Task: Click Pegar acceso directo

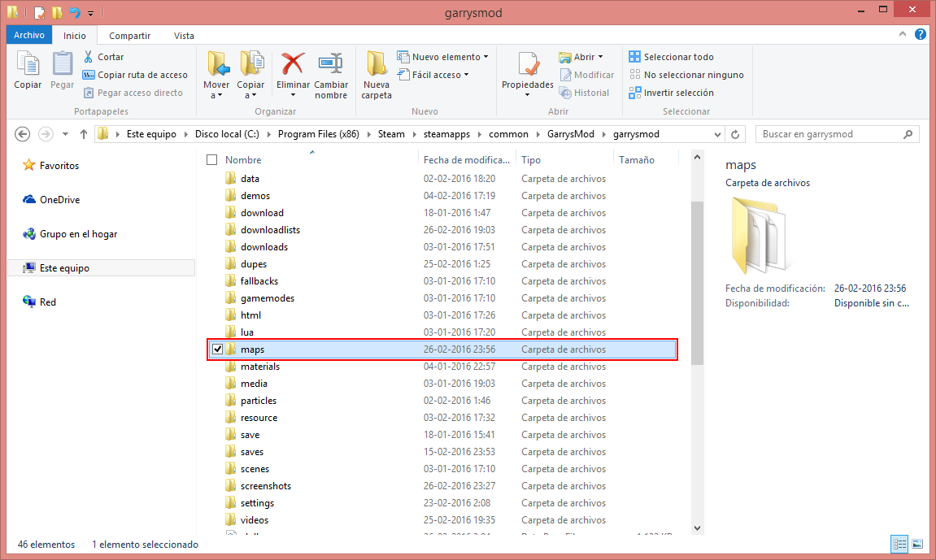Action: tap(133, 93)
